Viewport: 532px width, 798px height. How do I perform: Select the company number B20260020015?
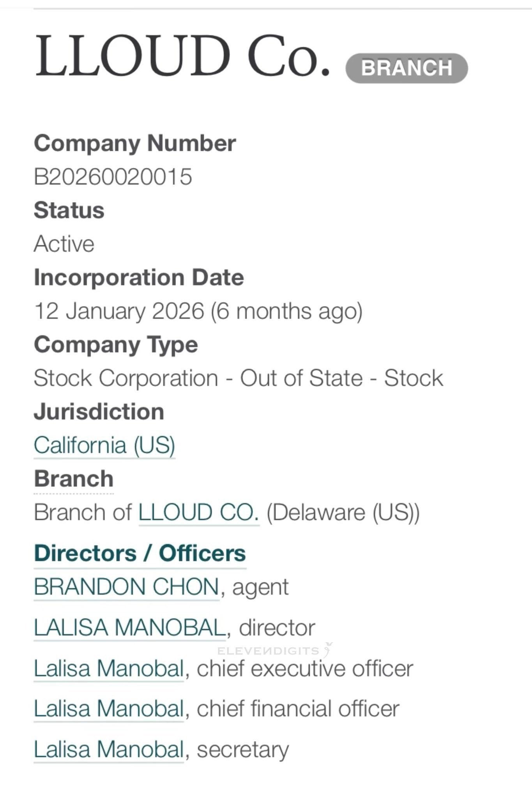(113, 177)
